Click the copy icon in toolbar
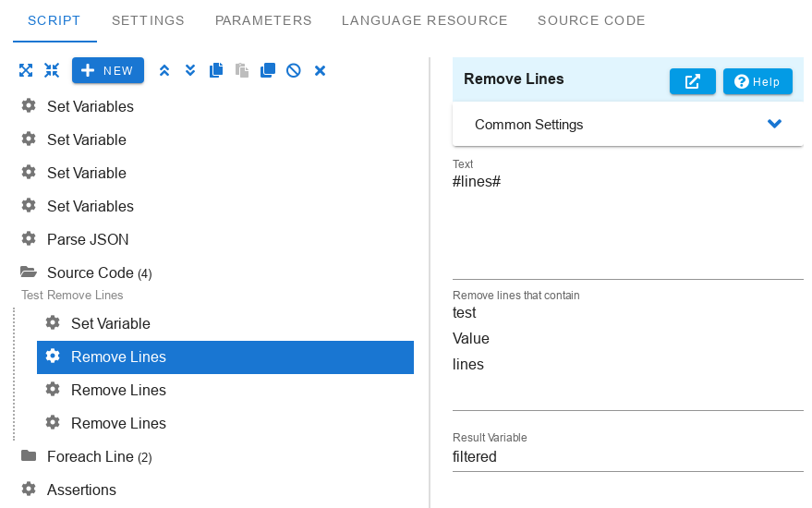Screen dimensions: 812x508 [x=216, y=70]
